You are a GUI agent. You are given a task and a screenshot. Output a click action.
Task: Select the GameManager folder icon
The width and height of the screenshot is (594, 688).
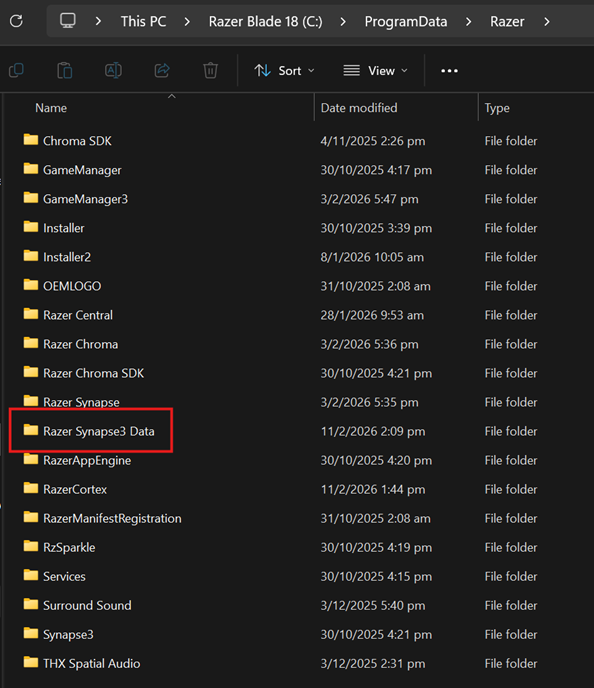pyautogui.click(x=31, y=169)
